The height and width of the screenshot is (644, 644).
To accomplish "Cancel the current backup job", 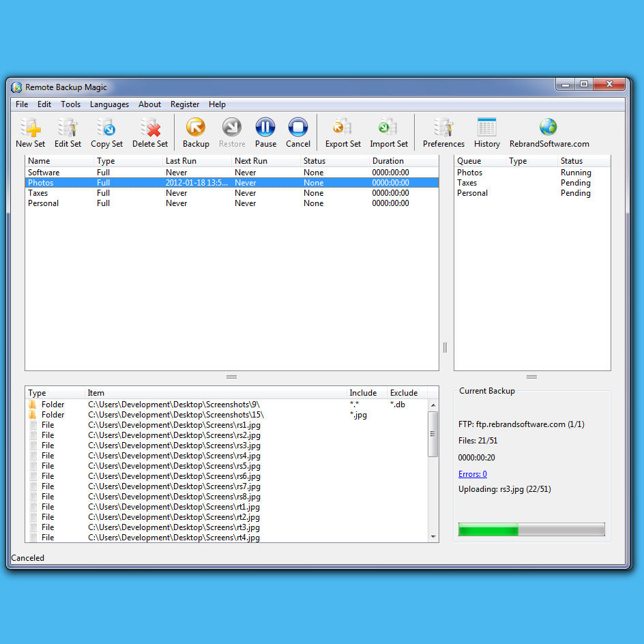I will (x=297, y=132).
